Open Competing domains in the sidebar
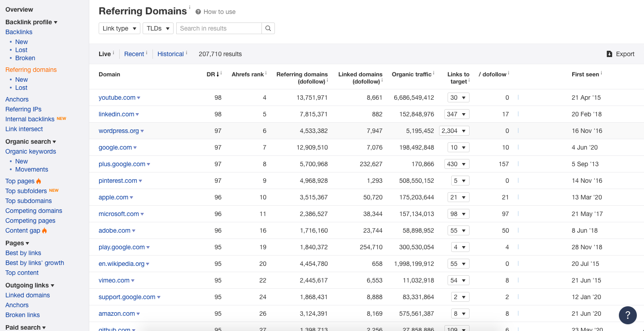Viewport: 644px width, 331px height. (34, 211)
